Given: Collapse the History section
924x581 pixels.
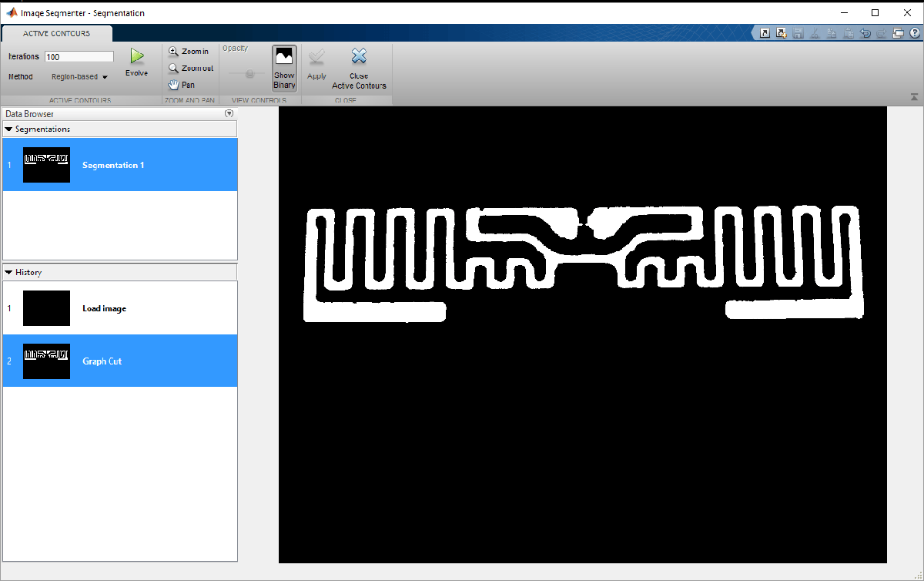Looking at the screenshot, I should (x=8, y=272).
